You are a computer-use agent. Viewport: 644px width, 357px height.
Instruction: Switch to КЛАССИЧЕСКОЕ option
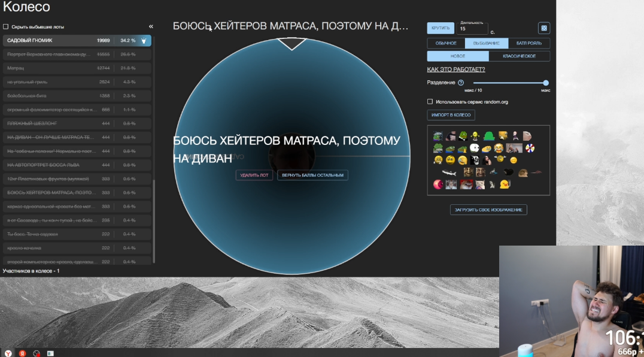pyautogui.click(x=519, y=56)
